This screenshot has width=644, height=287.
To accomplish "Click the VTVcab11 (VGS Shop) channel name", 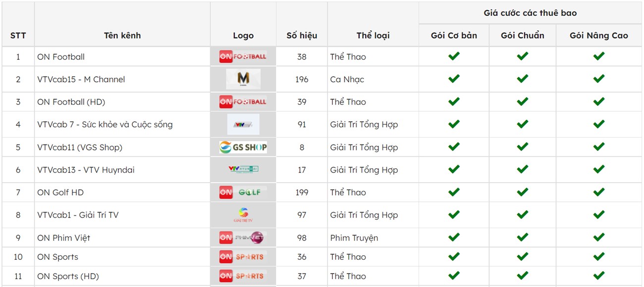I will coord(80,147).
